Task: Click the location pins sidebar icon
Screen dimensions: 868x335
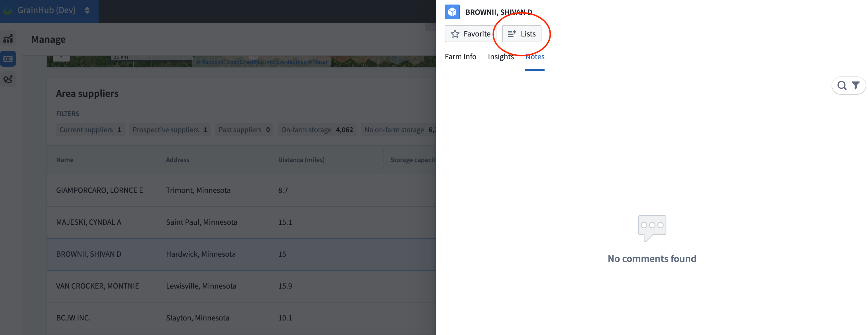Action: click(8, 79)
